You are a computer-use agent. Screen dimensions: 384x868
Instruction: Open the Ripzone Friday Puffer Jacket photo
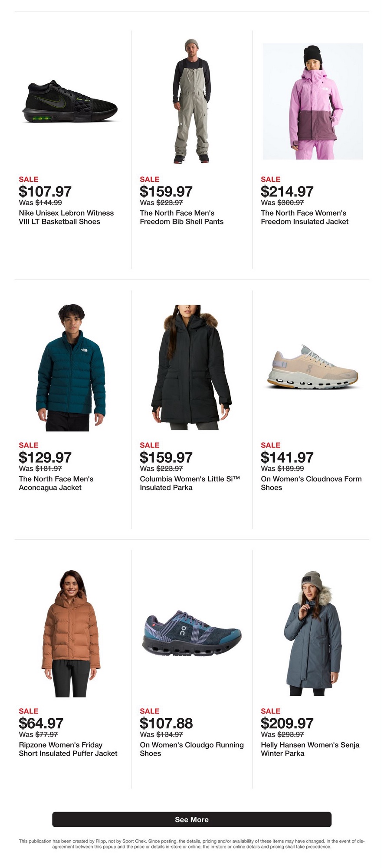click(71, 633)
